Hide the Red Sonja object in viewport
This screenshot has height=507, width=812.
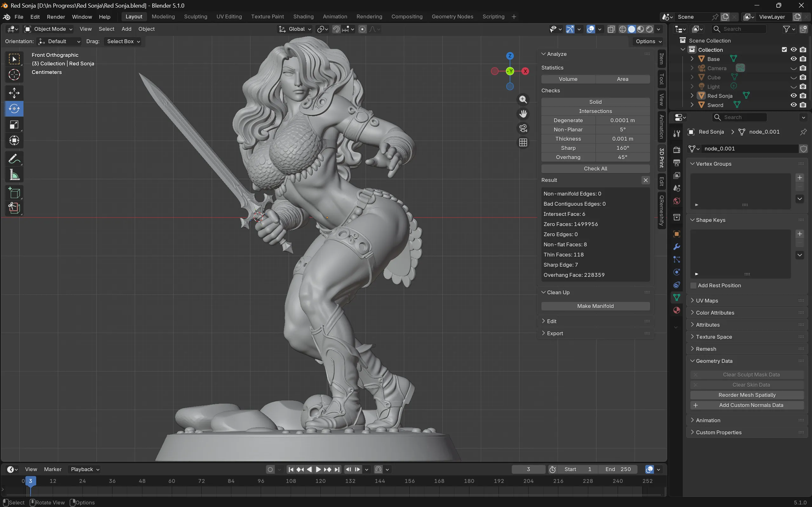(x=794, y=96)
